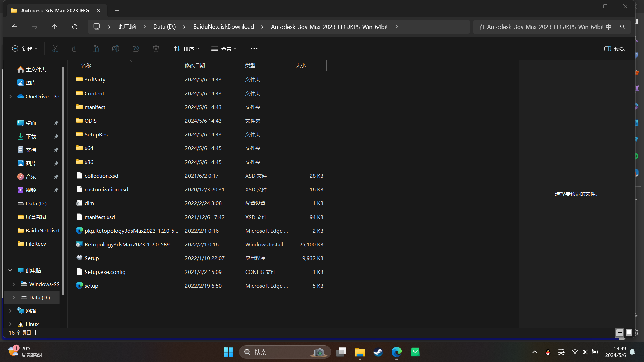Toggle the 预览 preview pane
This screenshot has height=362, width=644.
click(614, 49)
